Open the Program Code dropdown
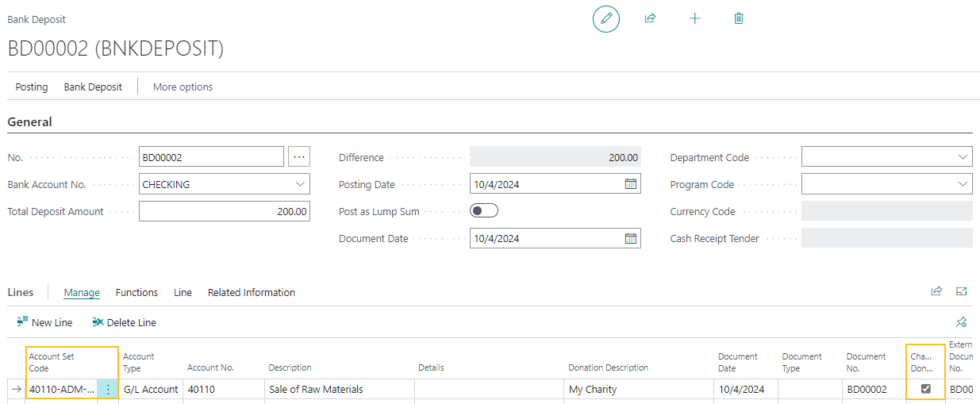This screenshot has height=404, width=980. click(963, 184)
